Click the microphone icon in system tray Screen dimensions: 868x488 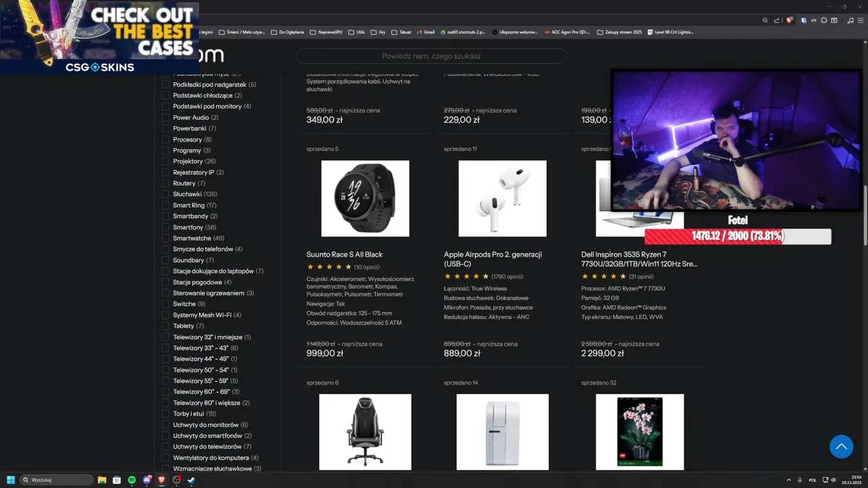coord(800,480)
